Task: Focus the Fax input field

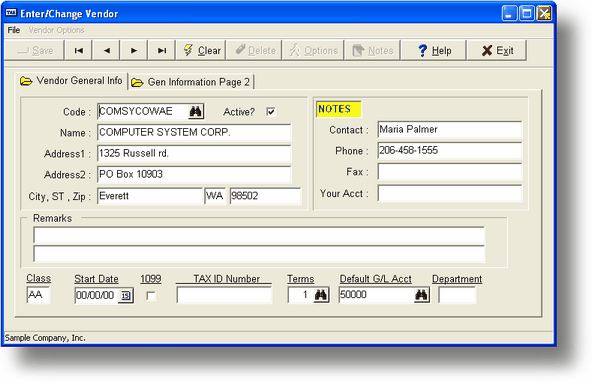Action: point(450,172)
